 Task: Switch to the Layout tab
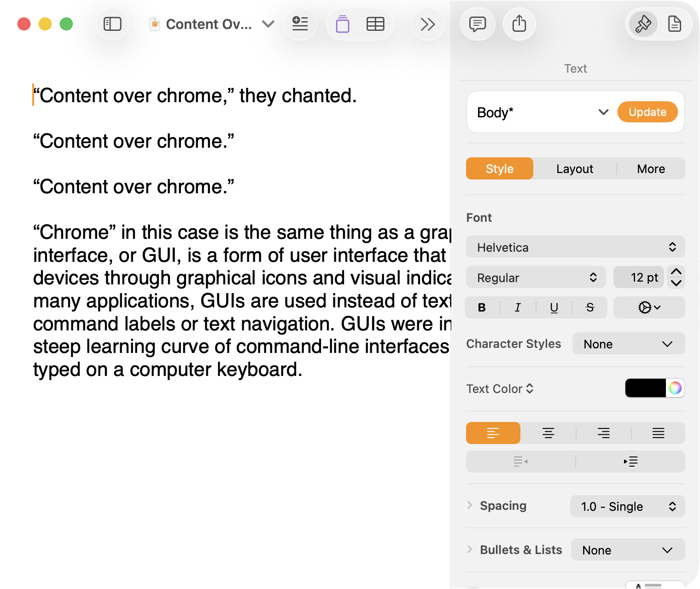pos(574,168)
